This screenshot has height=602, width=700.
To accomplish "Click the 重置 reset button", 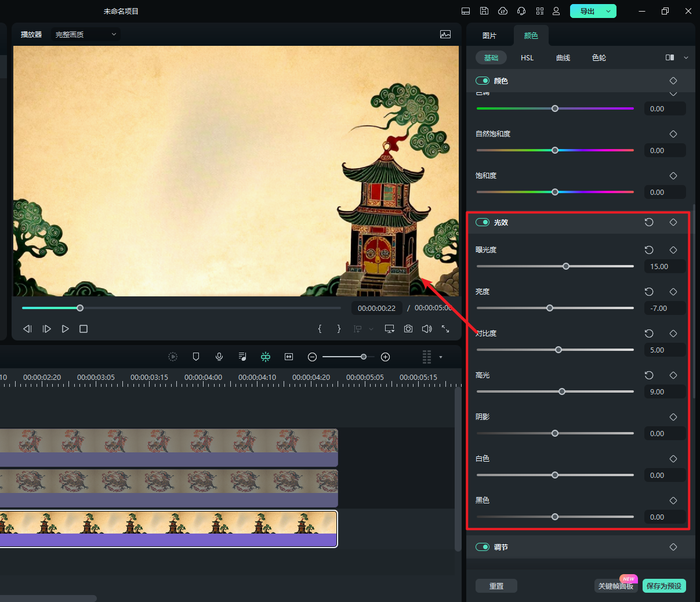I will (496, 586).
